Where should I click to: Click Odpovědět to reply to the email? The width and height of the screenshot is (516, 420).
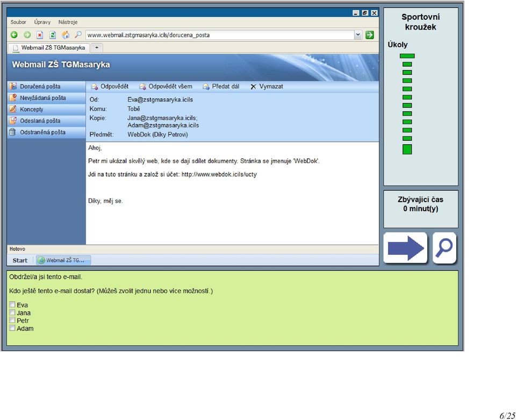[110, 87]
